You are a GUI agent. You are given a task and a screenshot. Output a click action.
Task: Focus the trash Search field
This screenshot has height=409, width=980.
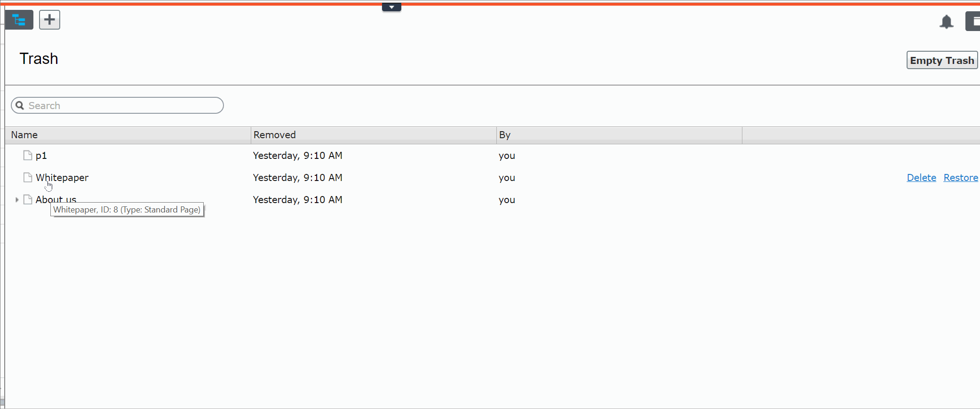click(122, 105)
